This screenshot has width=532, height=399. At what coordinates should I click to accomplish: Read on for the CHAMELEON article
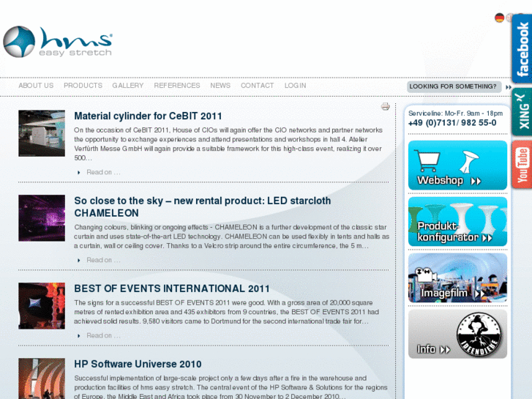(103, 260)
